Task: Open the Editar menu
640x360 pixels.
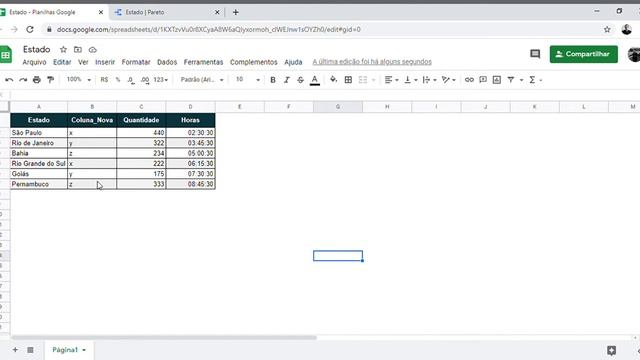Action: coord(62,62)
